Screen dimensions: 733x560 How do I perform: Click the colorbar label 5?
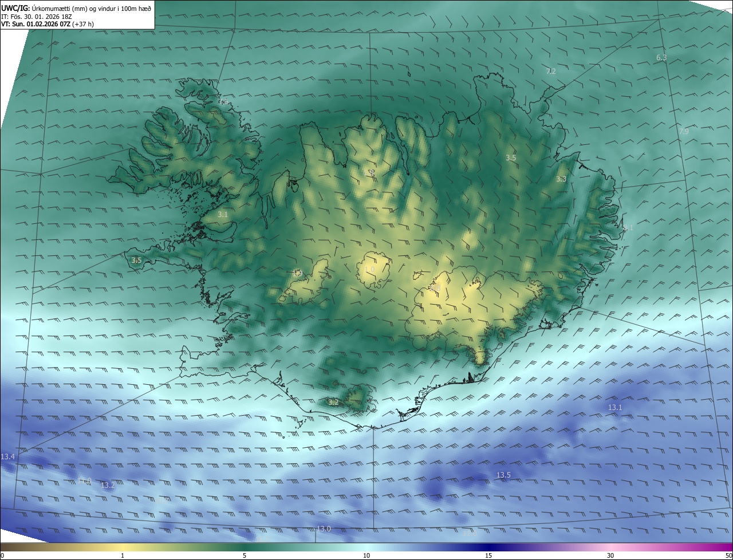(245, 555)
